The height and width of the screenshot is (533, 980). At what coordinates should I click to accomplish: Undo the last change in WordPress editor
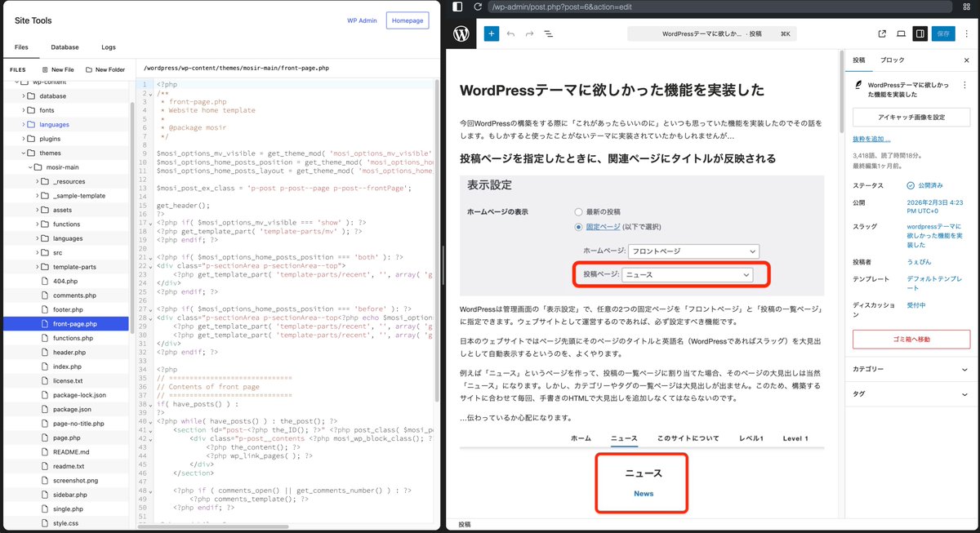pyautogui.click(x=510, y=33)
